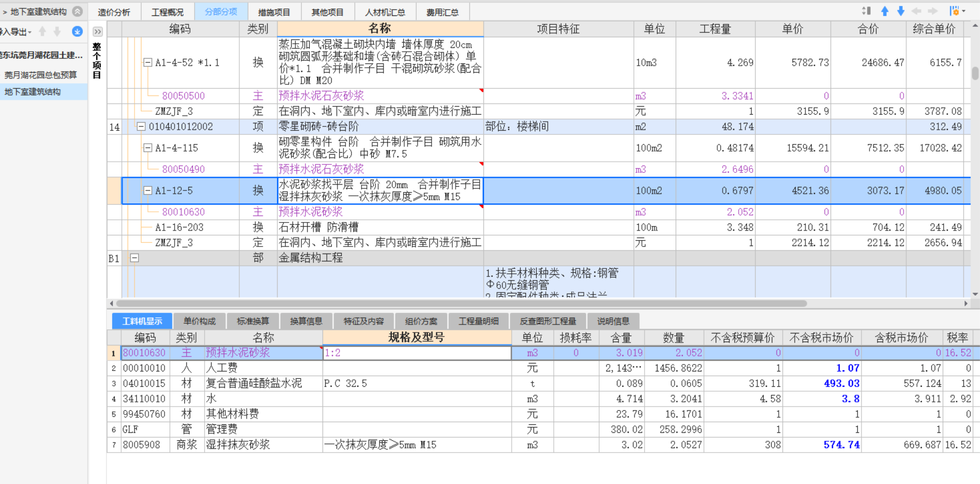This screenshot has height=484, width=980.
Task: Collapse the A1-4-115 tree node
Action: pos(148,148)
